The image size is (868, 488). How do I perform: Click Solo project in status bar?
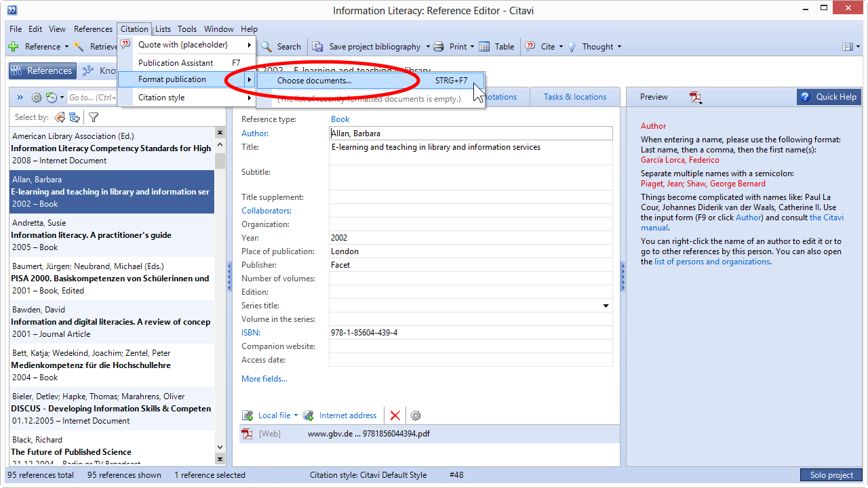(831, 475)
